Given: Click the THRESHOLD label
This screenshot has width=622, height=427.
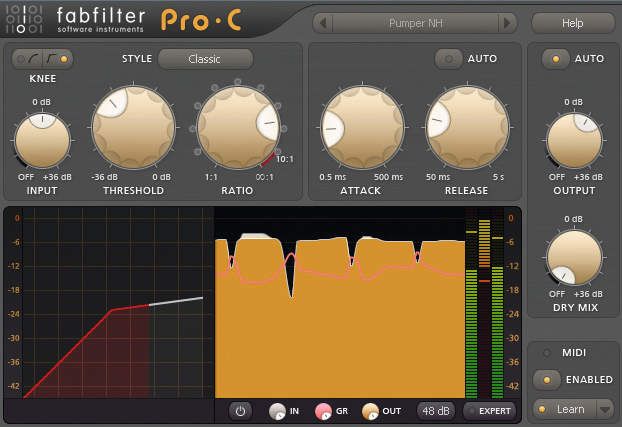Looking at the screenshot, I should 134,190.
